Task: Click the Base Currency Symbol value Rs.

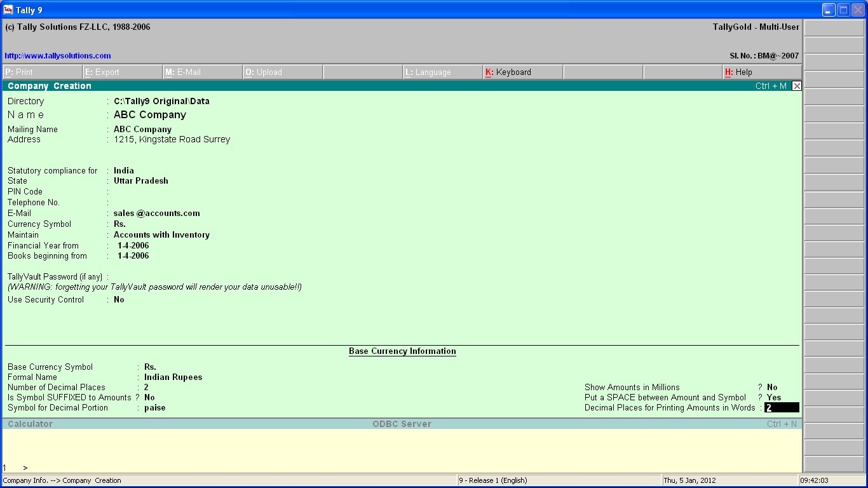Action: (x=150, y=367)
